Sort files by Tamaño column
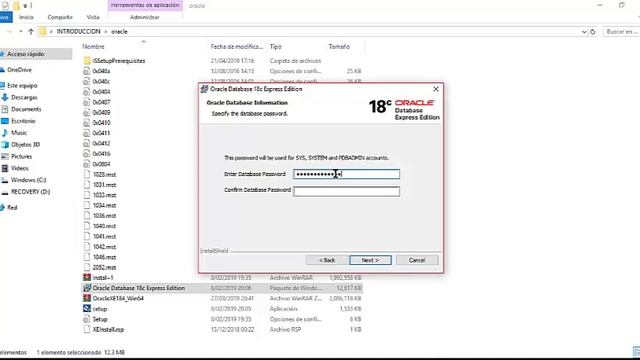 339,47
